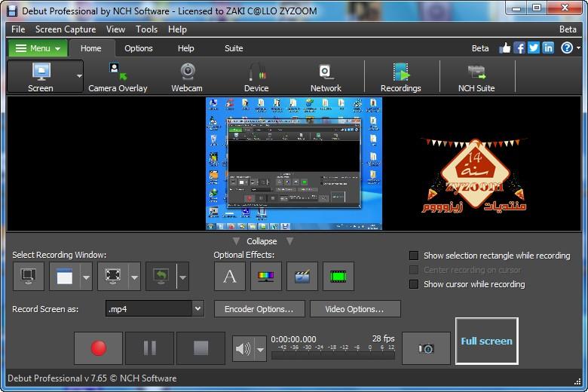588x392 pixels.
Task: Open video watermark effect
Action: coord(302,277)
